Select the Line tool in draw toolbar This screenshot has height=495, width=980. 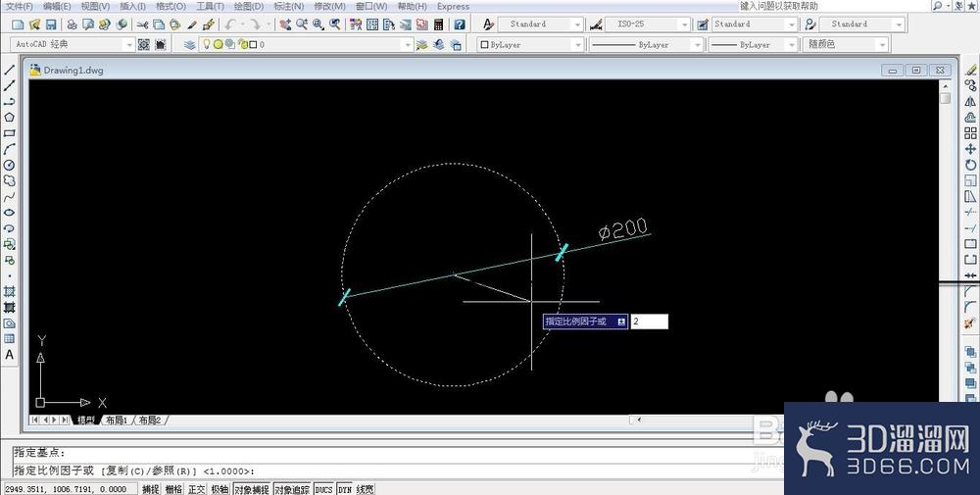click(9, 70)
